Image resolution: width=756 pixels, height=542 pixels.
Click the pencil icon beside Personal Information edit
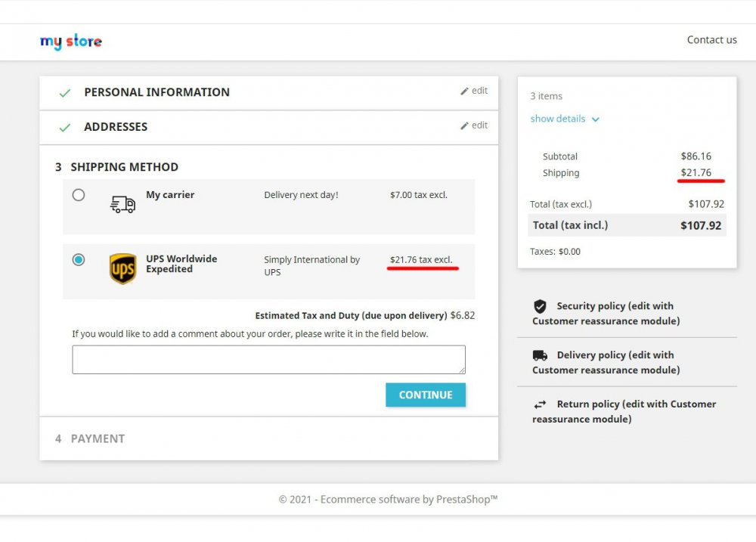(464, 91)
